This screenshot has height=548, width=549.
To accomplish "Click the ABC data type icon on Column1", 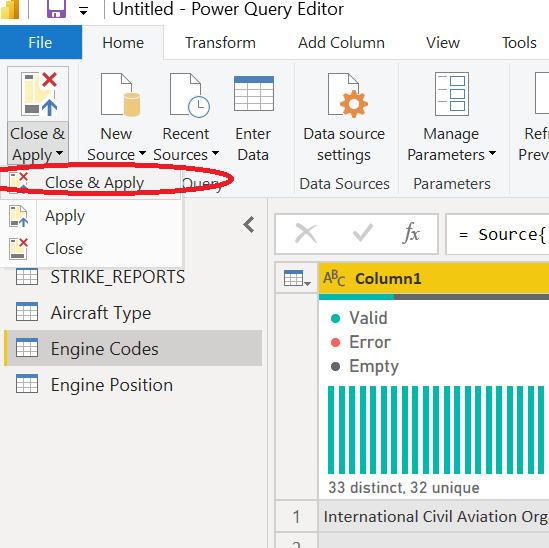I will pos(334,278).
